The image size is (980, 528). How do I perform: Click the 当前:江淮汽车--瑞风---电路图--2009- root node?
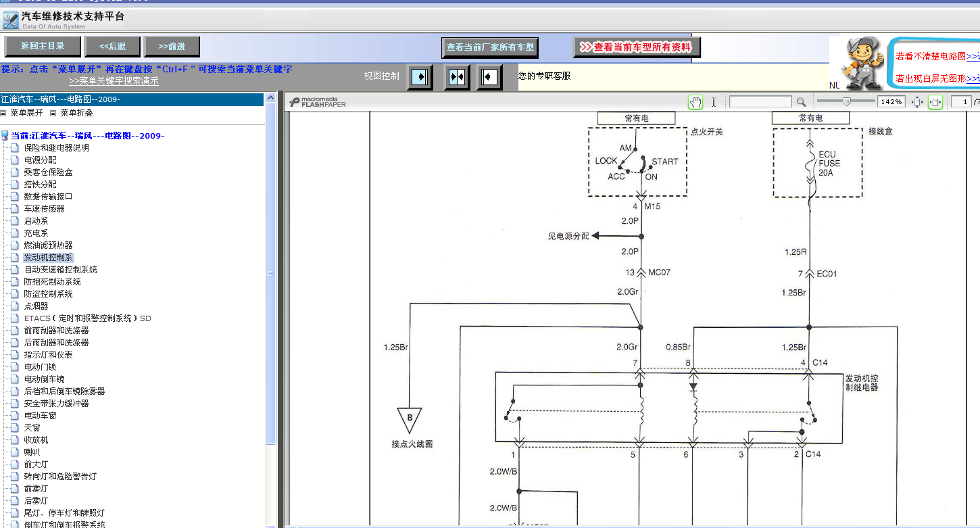88,136
